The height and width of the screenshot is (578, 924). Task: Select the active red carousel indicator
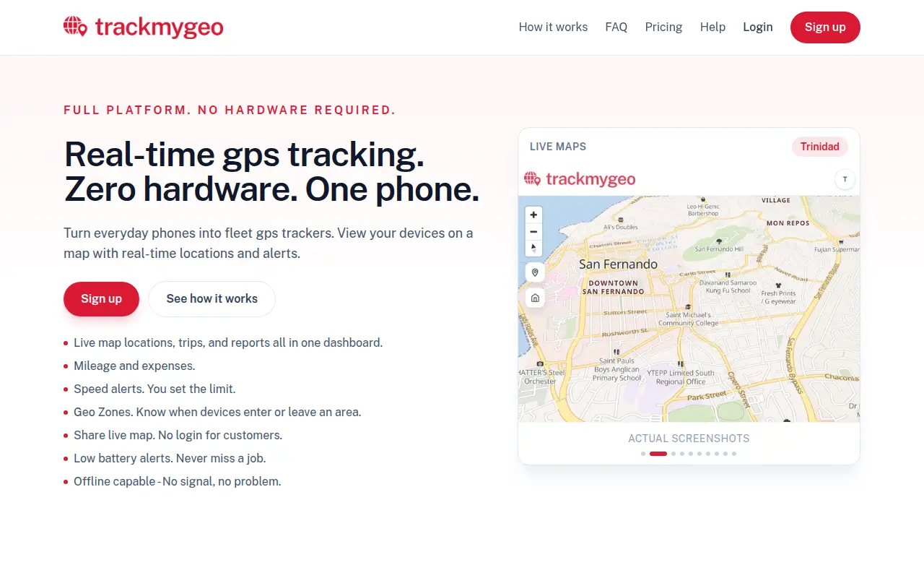(x=658, y=454)
